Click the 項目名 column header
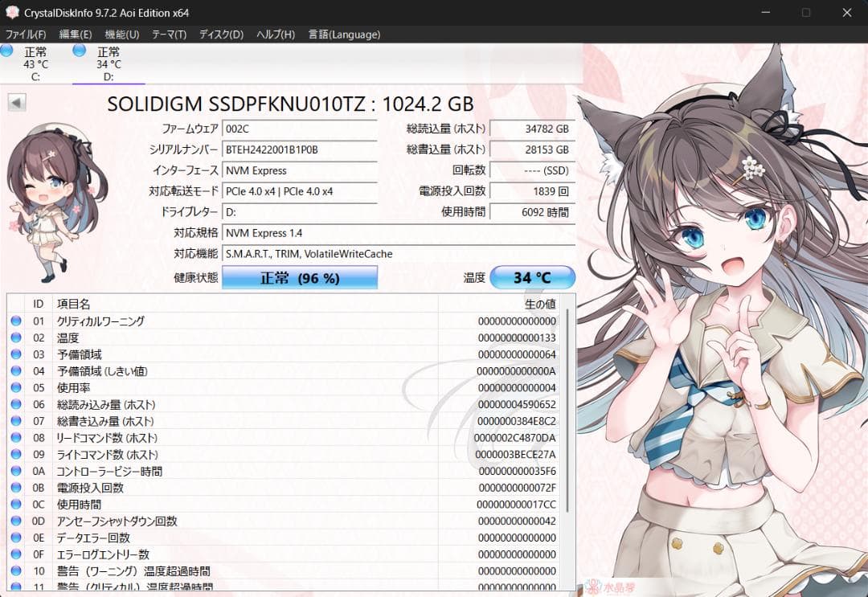This screenshot has height=597, width=868. (244, 304)
